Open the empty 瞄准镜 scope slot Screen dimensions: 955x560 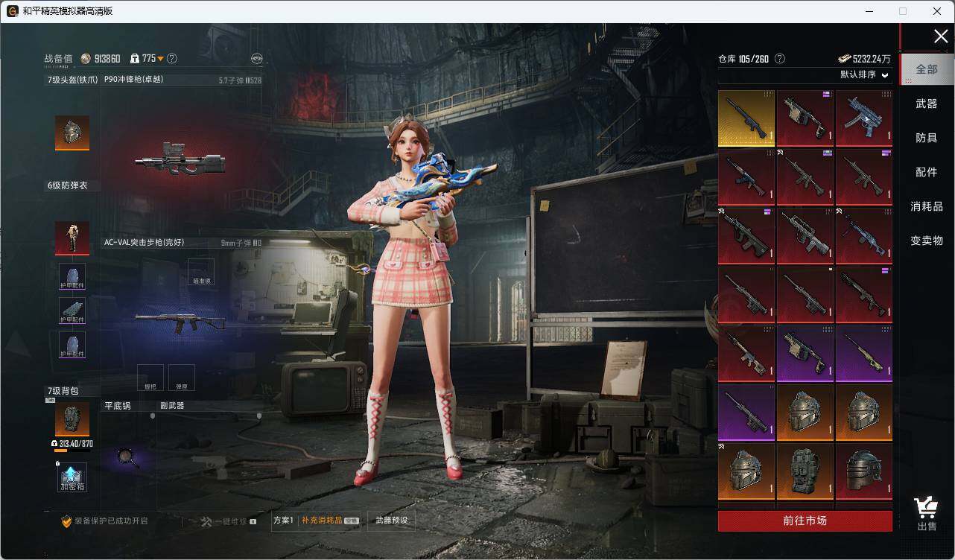pyautogui.click(x=201, y=272)
